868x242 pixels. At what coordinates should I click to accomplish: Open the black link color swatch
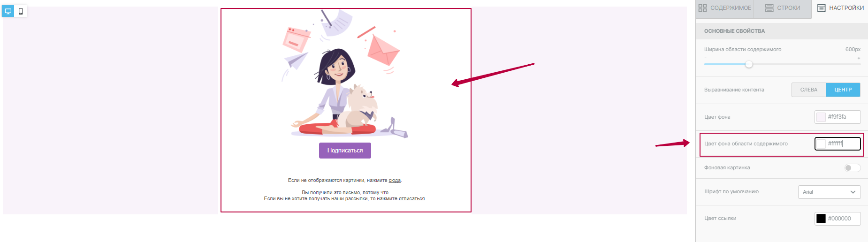coord(821,219)
